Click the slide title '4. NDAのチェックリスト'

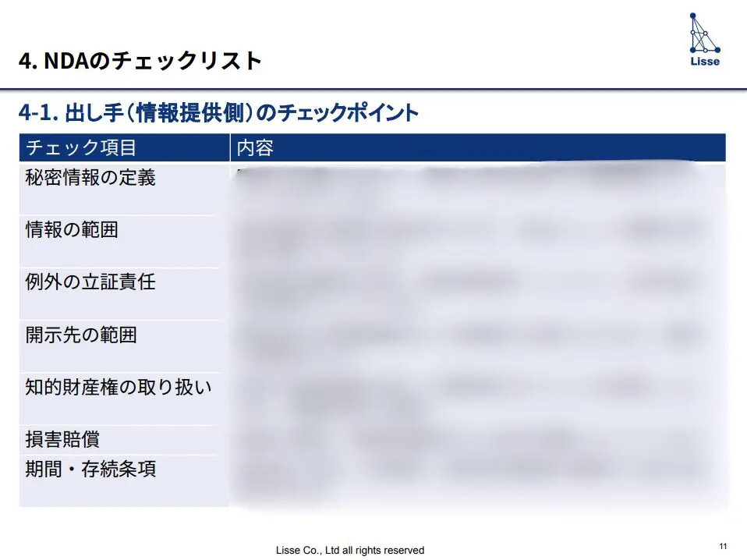(x=140, y=61)
